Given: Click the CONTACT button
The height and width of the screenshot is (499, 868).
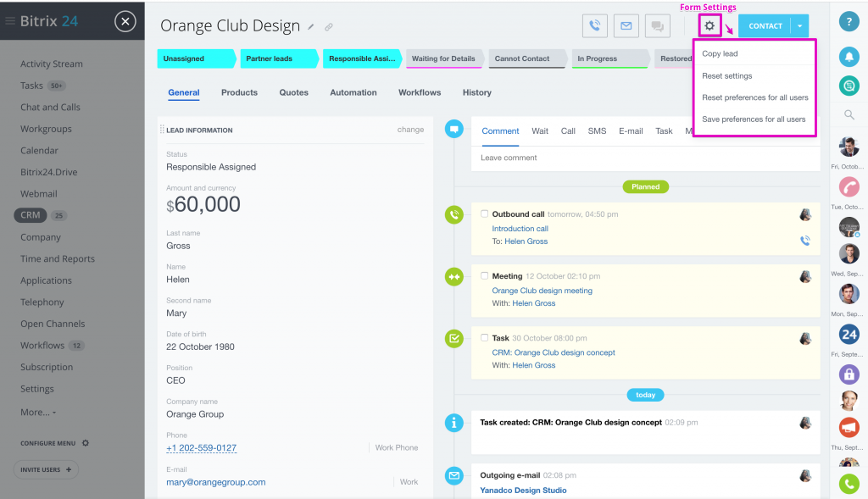Looking at the screenshot, I should click(765, 26).
